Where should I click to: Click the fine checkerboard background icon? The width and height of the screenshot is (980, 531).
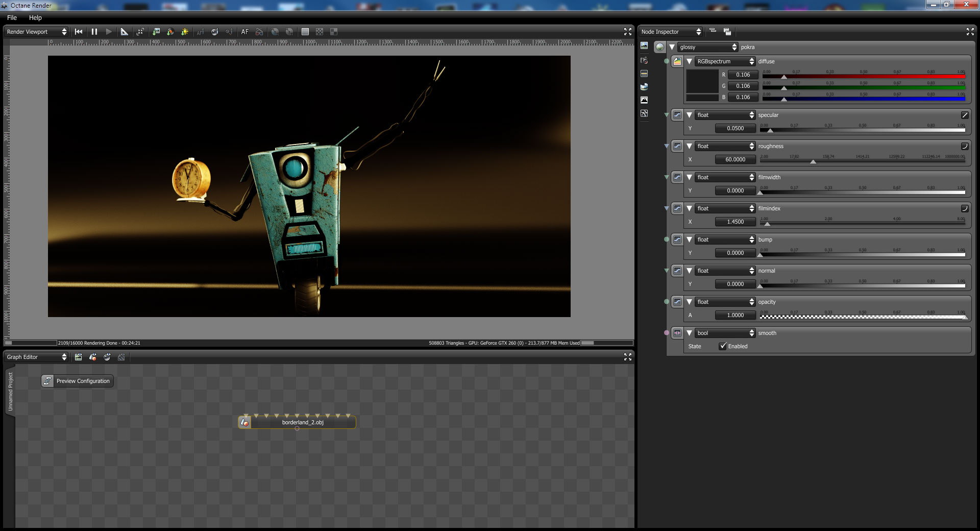pyautogui.click(x=320, y=32)
